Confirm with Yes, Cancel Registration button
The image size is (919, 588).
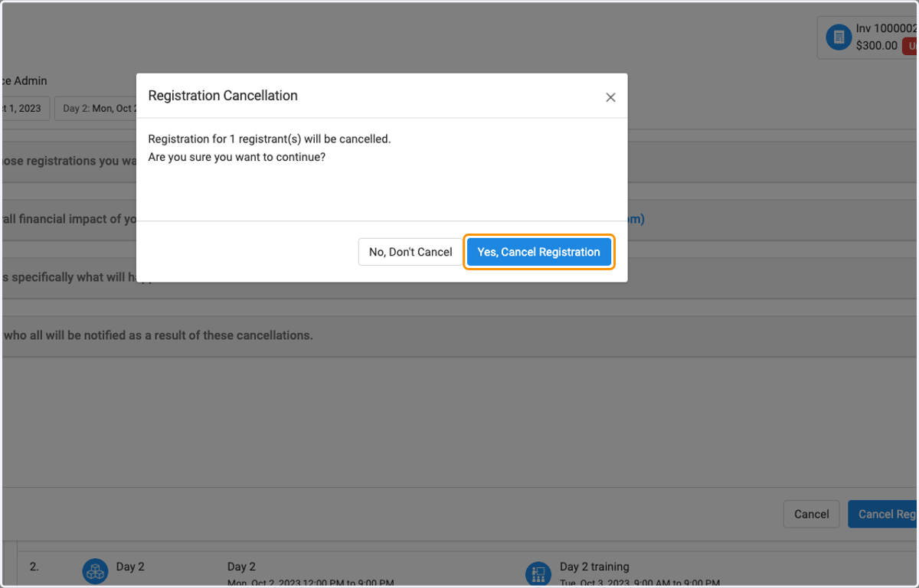tap(539, 252)
